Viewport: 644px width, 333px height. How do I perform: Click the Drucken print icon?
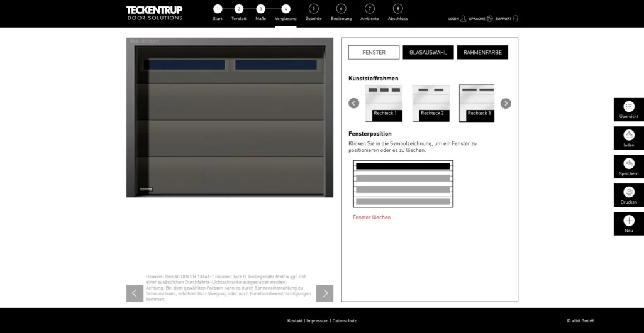(x=628, y=192)
